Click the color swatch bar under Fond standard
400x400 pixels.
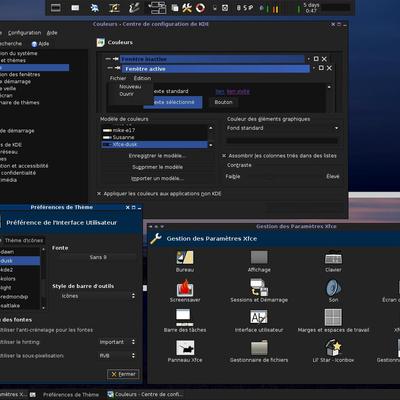[282, 141]
